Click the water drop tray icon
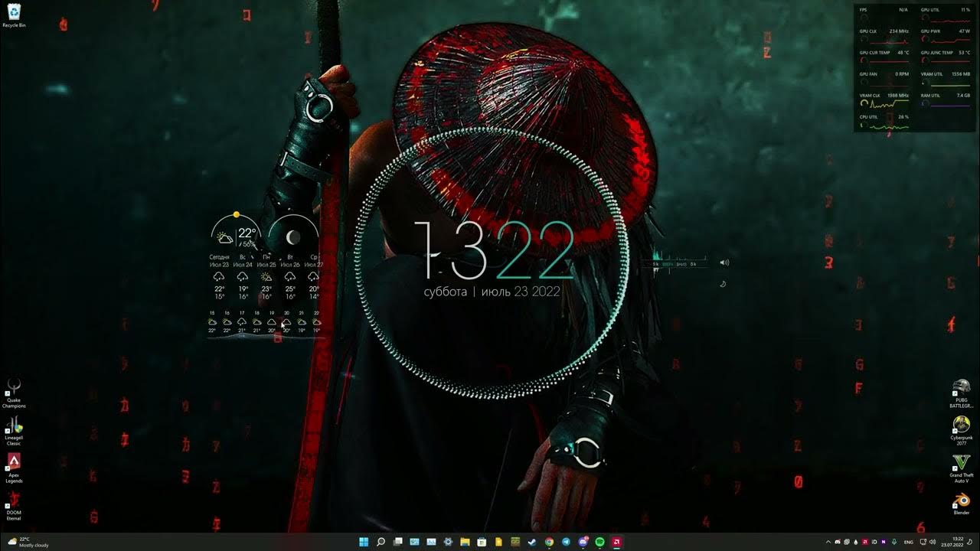The height and width of the screenshot is (551, 980). point(856,542)
